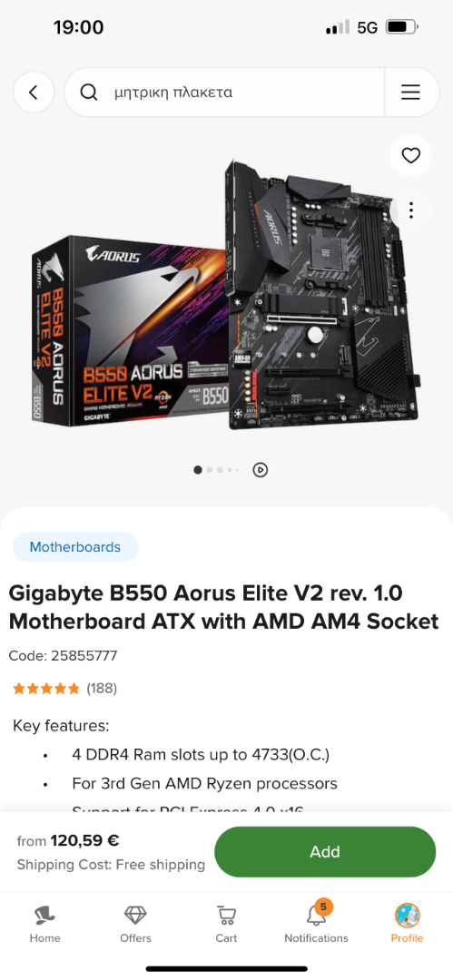
Task: Open the Profile tab
Action: (x=408, y=924)
